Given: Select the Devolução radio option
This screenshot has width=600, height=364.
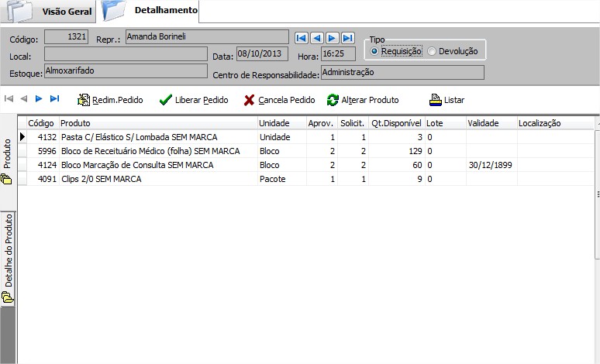Looking at the screenshot, I should [x=433, y=51].
